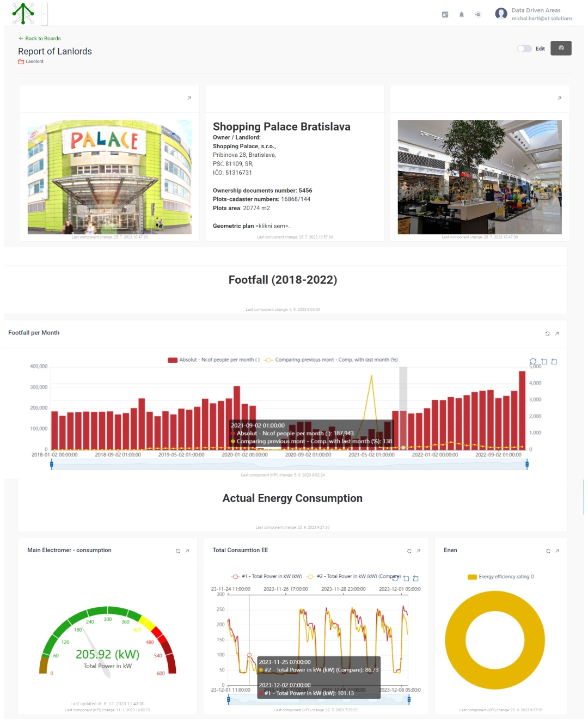Click the 'Footfall (2018-2022)' heading
Image resolution: width=588 pixels, height=720 pixels.
click(283, 280)
